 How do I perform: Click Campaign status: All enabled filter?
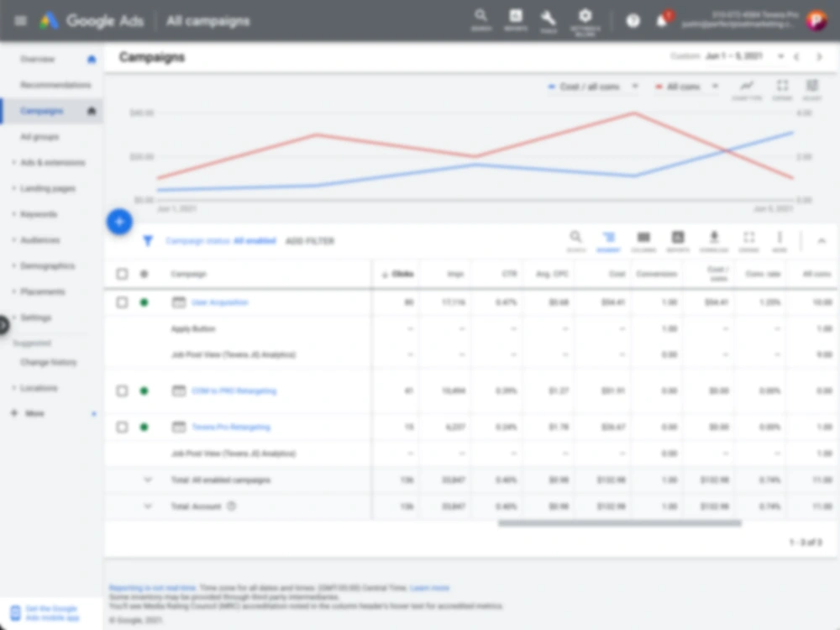click(221, 241)
